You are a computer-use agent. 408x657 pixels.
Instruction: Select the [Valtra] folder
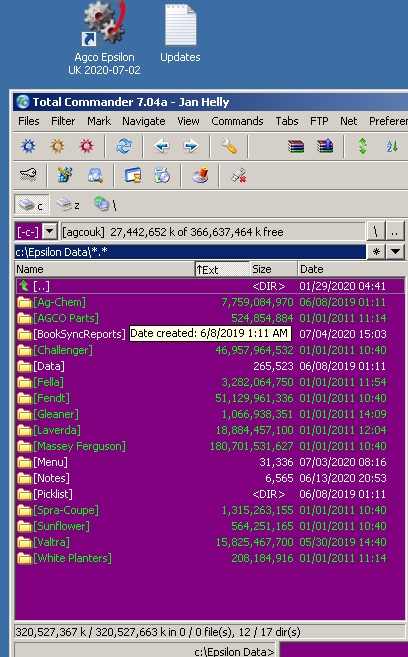click(210, 542)
